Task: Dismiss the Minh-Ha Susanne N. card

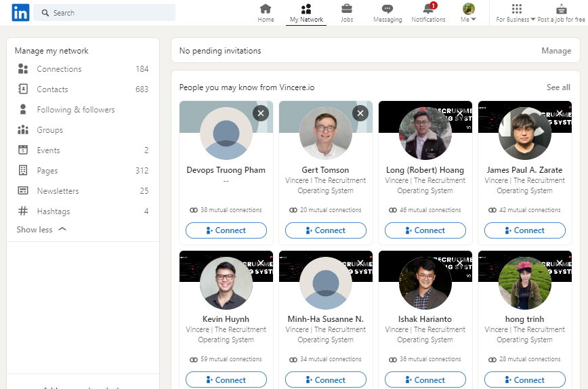Action: click(360, 263)
